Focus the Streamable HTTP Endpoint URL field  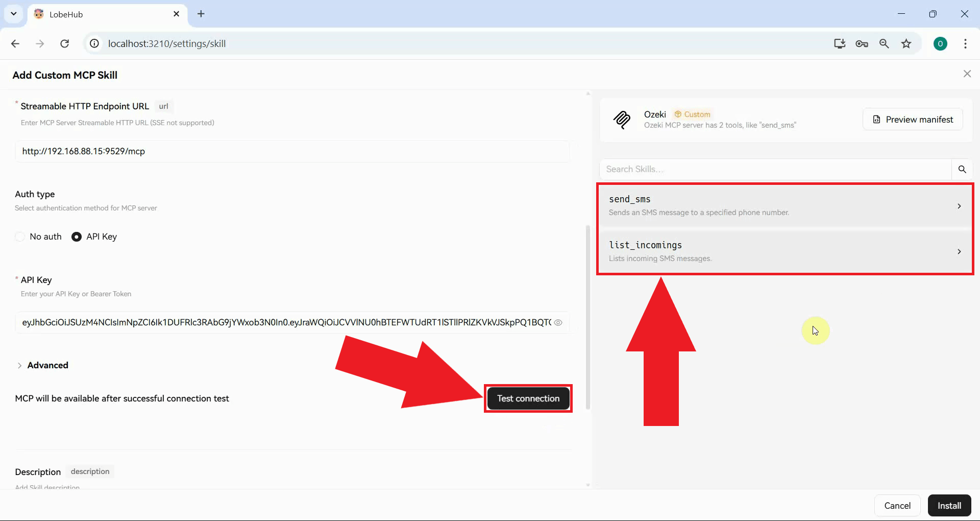pos(292,152)
